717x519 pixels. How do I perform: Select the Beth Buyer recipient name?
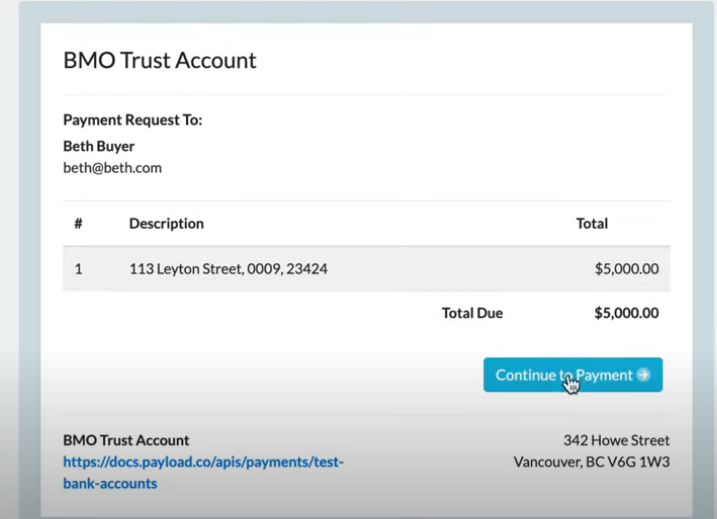(x=99, y=146)
